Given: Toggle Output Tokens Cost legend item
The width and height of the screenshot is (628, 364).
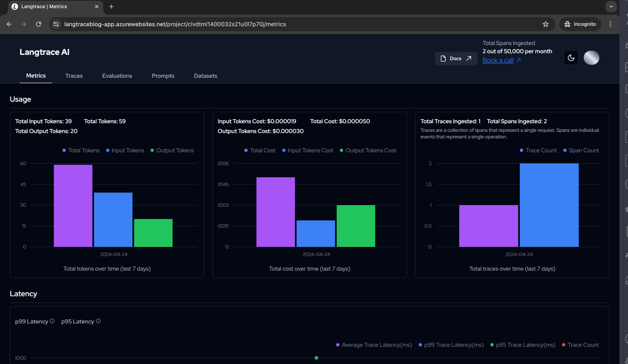Looking at the screenshot, I should [x=368, y=150].
